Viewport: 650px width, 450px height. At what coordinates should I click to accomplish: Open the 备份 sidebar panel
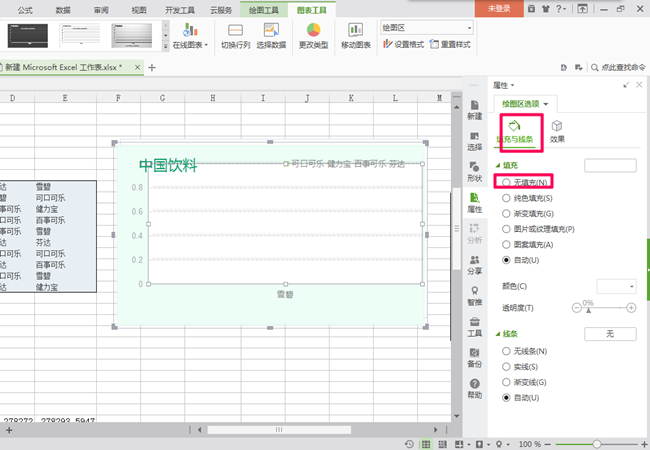[475, 358]
